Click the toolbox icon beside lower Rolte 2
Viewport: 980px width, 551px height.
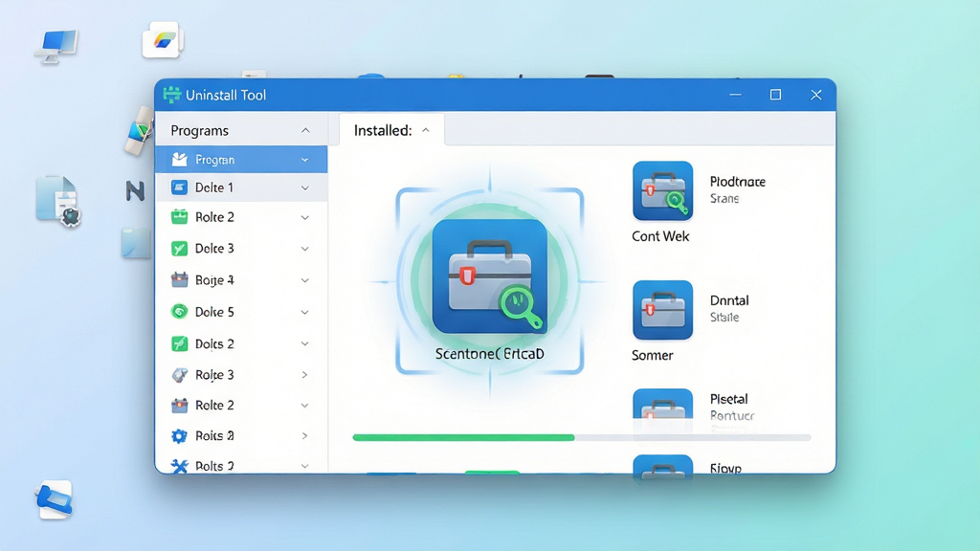point(179,405)
